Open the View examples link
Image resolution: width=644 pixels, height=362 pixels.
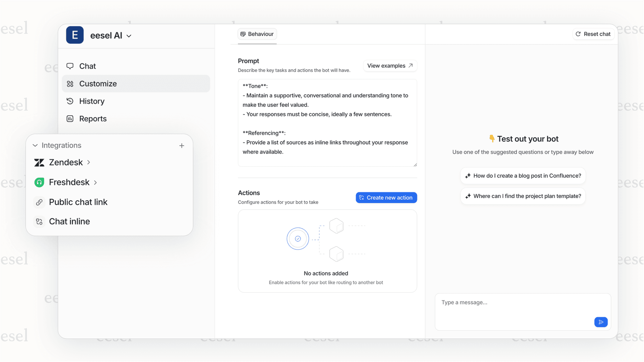tap(389, 66)
